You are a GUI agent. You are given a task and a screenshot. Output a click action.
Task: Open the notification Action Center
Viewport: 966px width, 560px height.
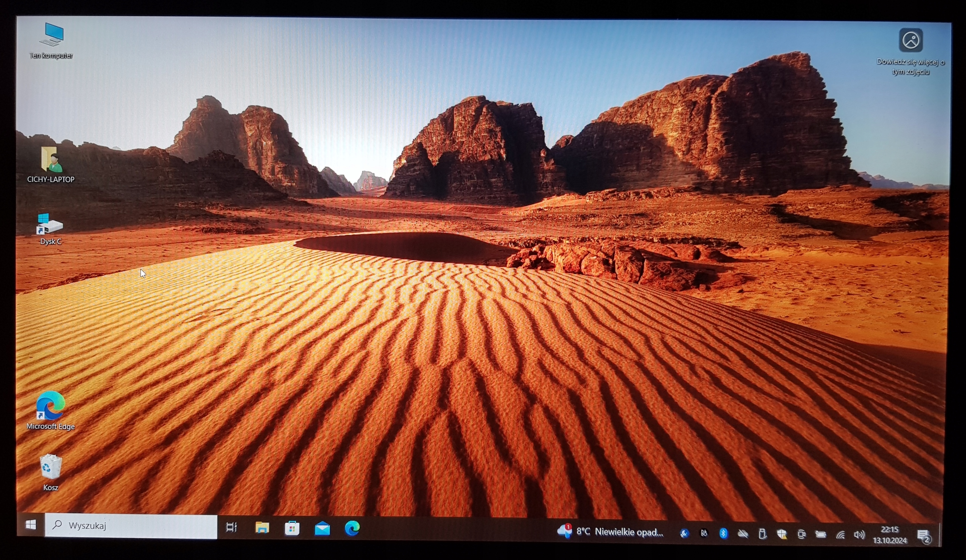click(924, 536)
